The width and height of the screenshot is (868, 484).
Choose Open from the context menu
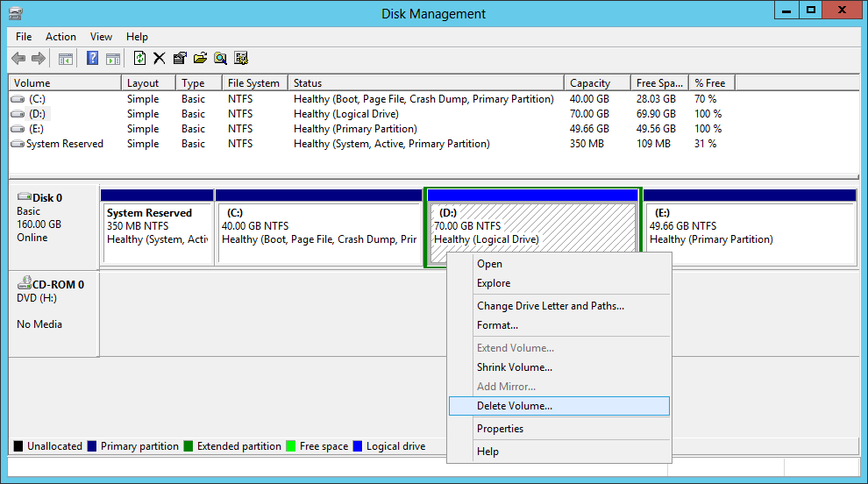[559, 264]
